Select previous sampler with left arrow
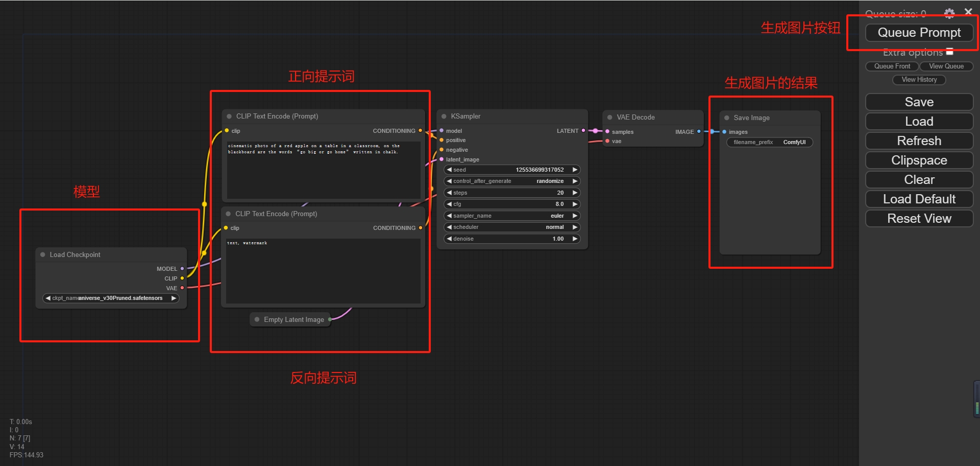980x466 pixels. 449,216
